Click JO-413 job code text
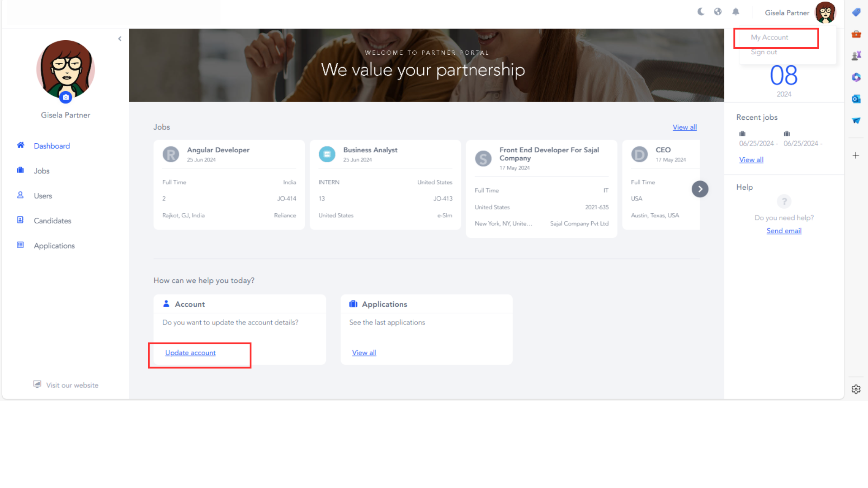 (x=443, y=199)
